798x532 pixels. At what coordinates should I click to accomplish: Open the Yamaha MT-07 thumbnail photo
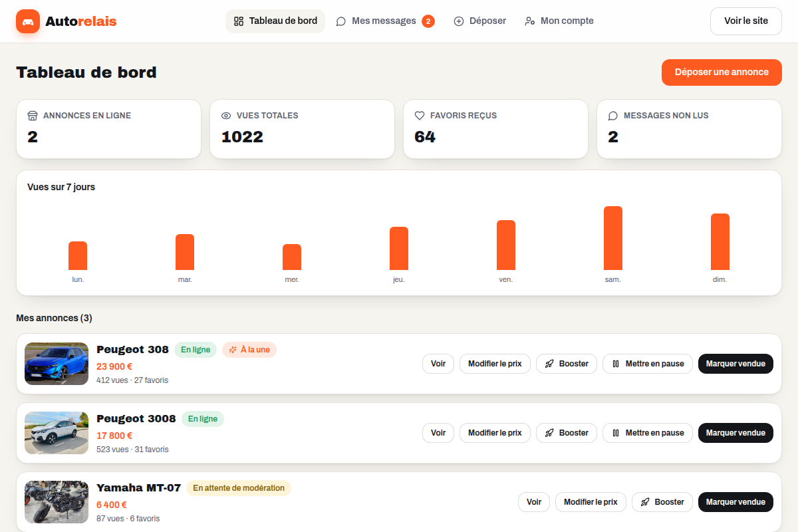pyautogui.click(x=57, y=502)
